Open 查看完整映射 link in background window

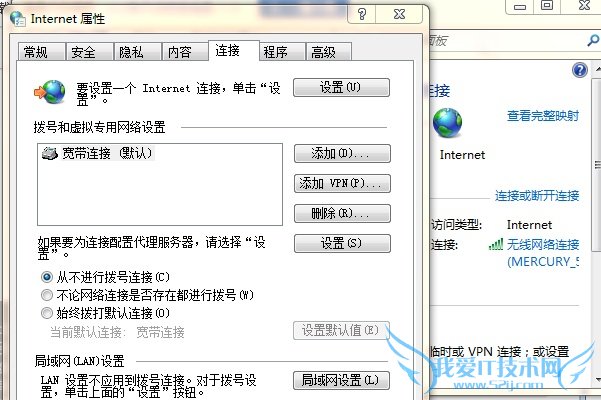tap(543, 116)
